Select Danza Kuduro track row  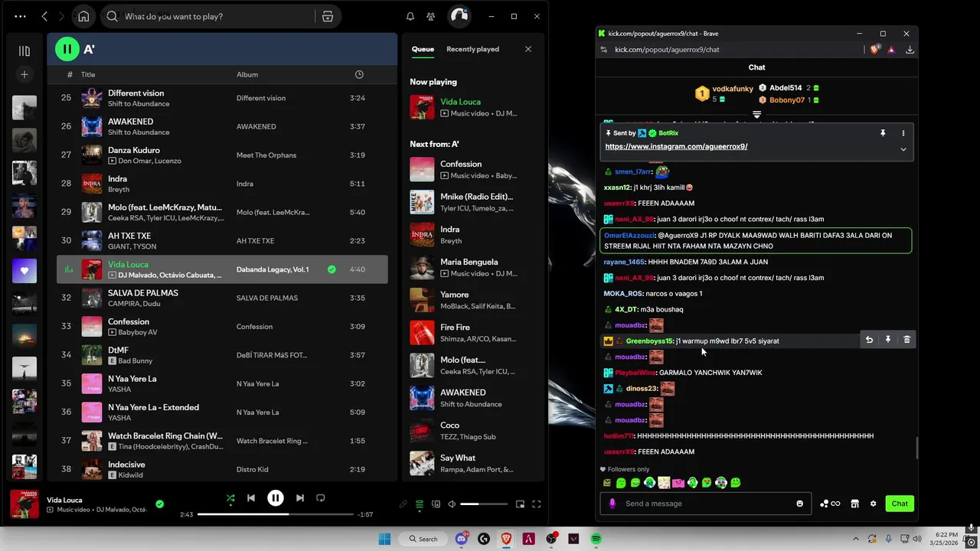pyautogui.click(x=222, y=155)
